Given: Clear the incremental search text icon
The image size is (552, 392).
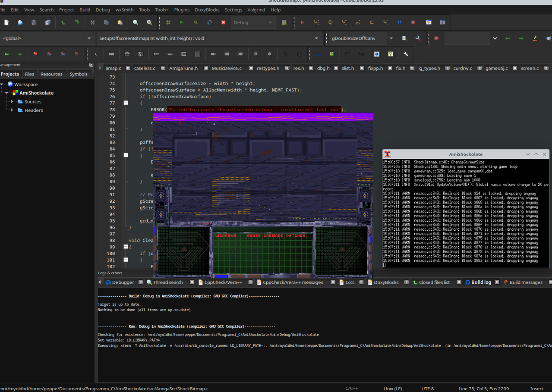Looking at the screenshot, I should click(x=436, y=38).
